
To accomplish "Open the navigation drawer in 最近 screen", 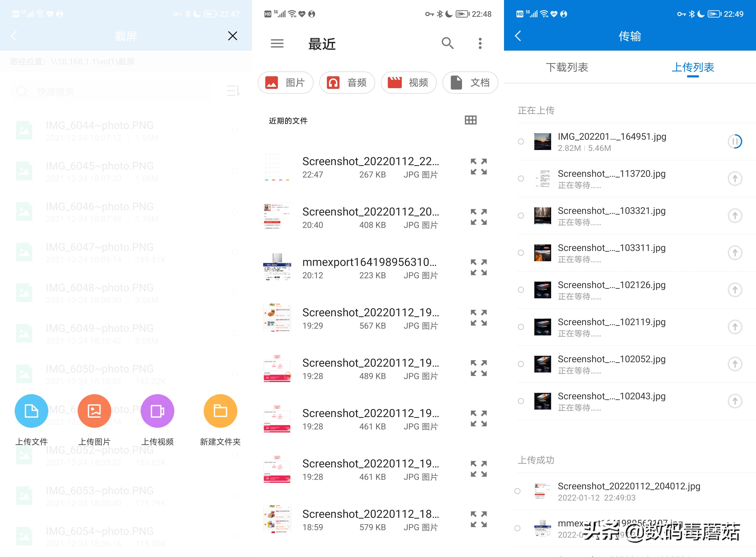I will click(277, 43).
